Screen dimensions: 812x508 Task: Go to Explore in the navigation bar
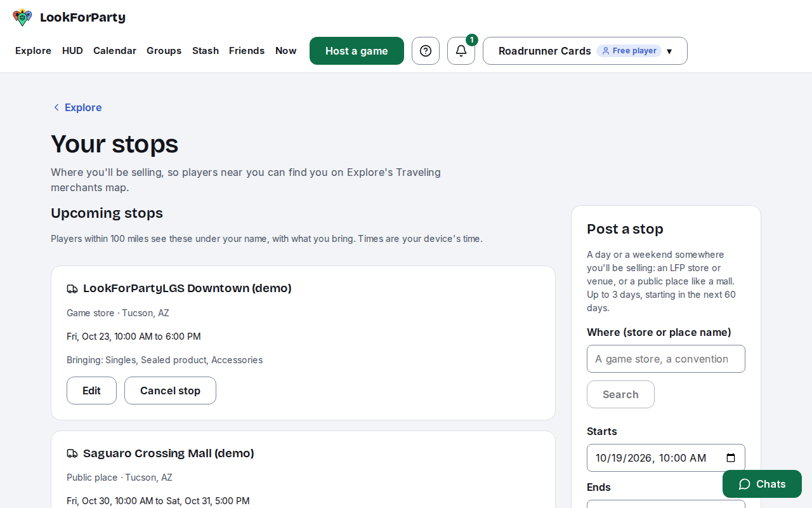[33, 51]
